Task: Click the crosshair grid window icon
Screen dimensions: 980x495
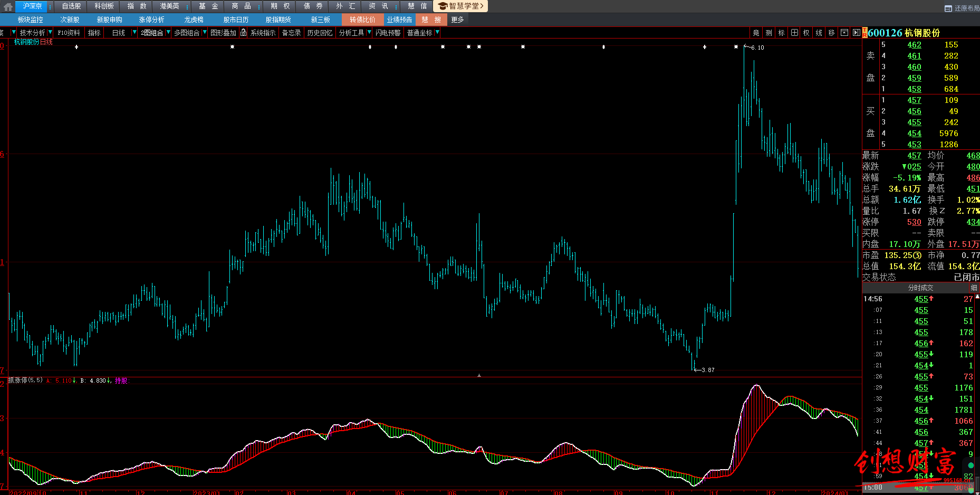Action: (794, 33)
